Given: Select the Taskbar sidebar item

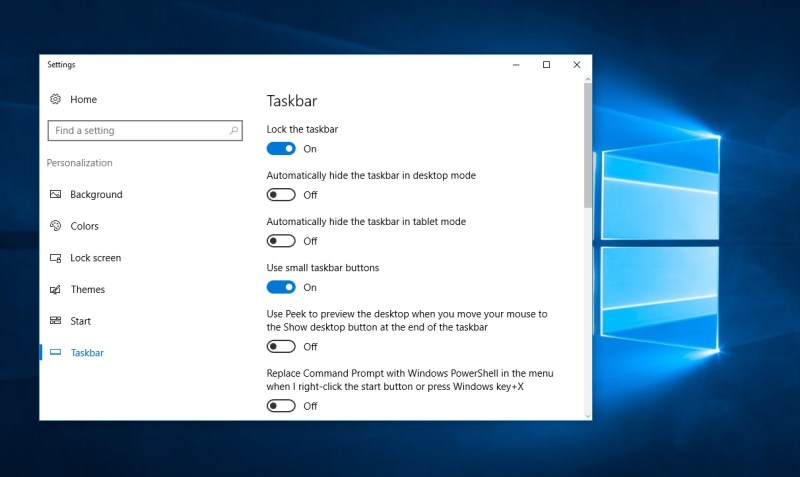Looking at the screenshot, I should pyautogui.click(x=87, y=353).
